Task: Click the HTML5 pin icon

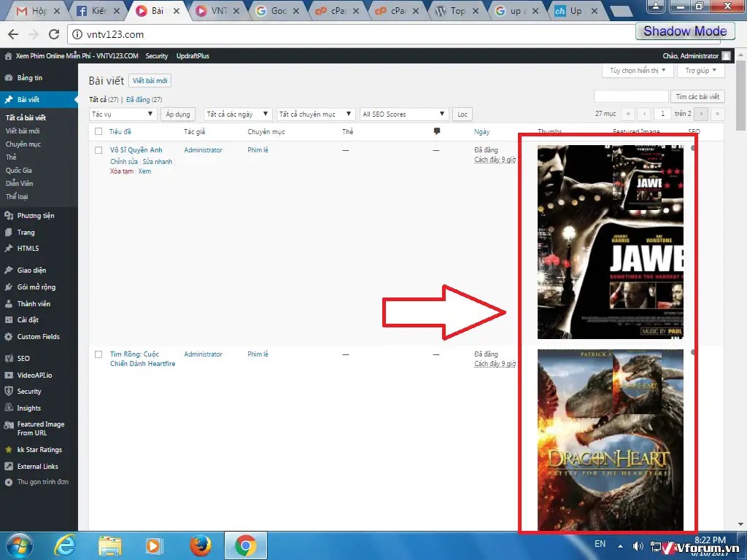Action: coord(9,248)
